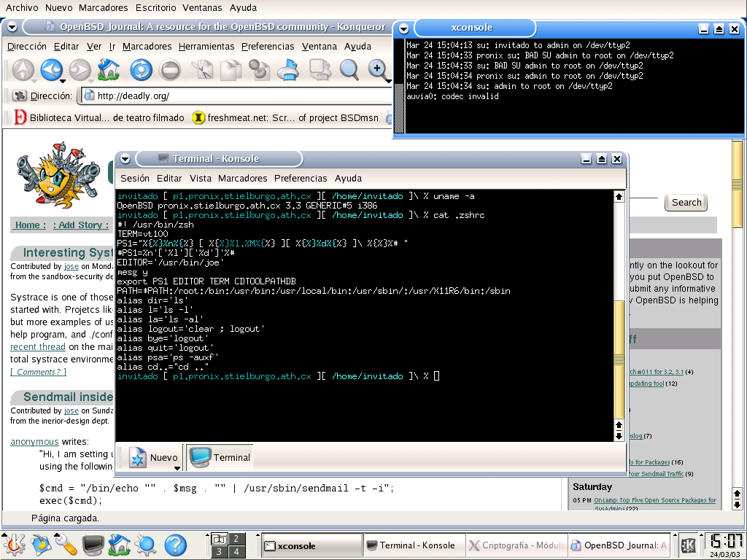This screenshot has width=747, height=560.
Task: Click the Find magnifier icon in Konqueror
Action: tap(349, 69)
